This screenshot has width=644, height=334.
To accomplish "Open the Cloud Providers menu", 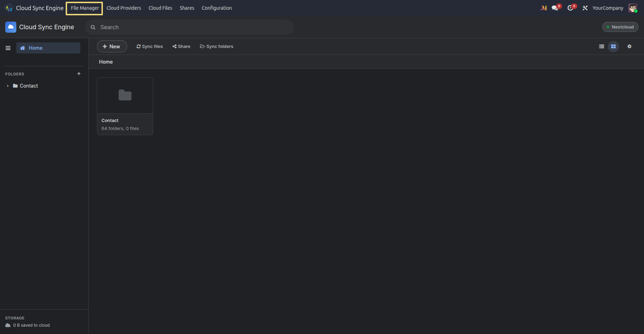I will (x=124, y=8).
